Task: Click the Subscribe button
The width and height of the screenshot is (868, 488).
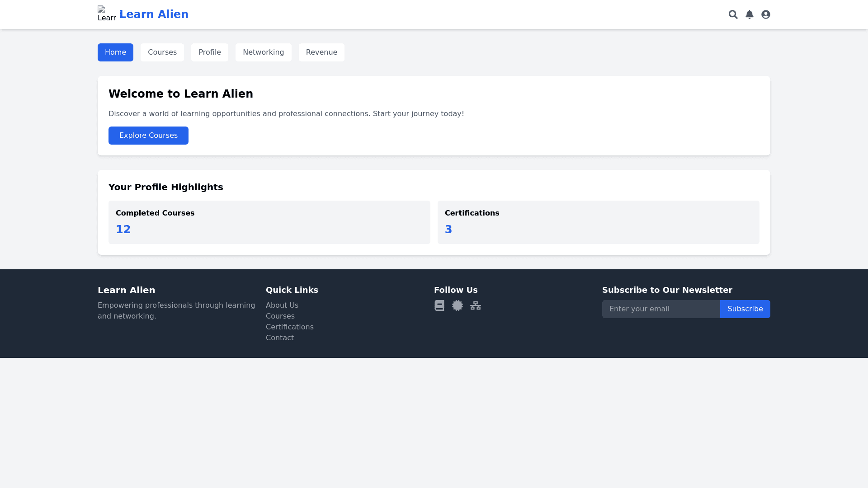Action: tap(745, 309)
